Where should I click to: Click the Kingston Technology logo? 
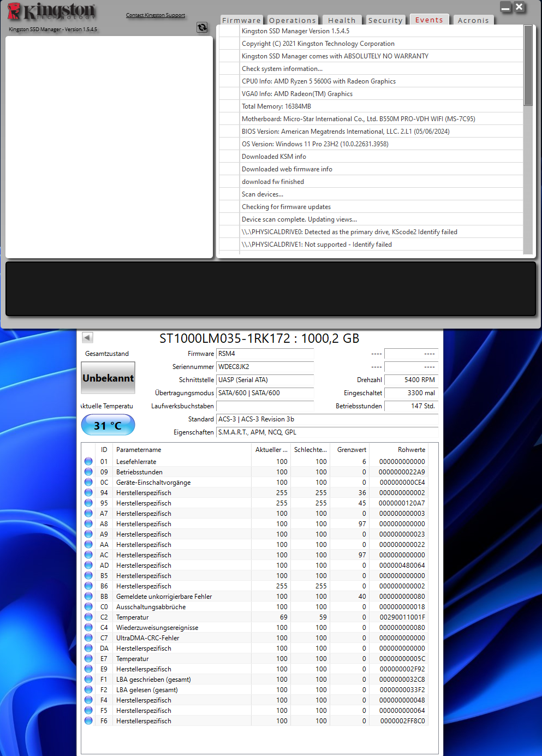51,11
